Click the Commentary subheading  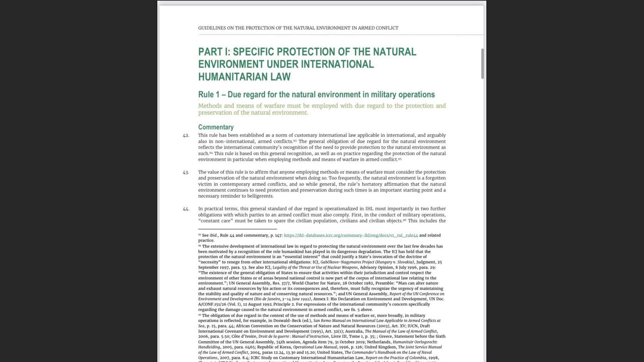216,127
